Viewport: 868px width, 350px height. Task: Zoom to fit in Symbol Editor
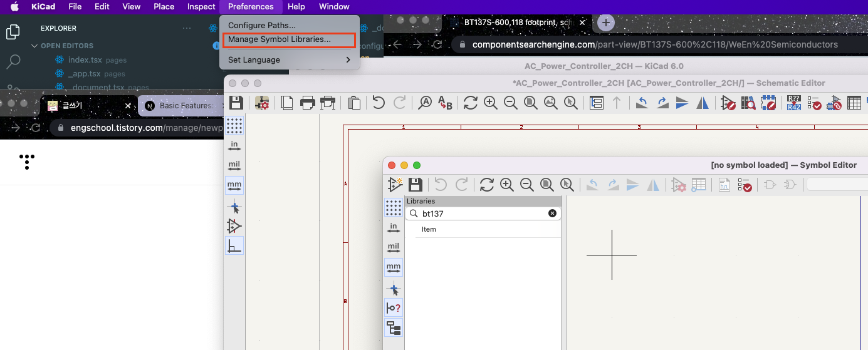[547, 185]
